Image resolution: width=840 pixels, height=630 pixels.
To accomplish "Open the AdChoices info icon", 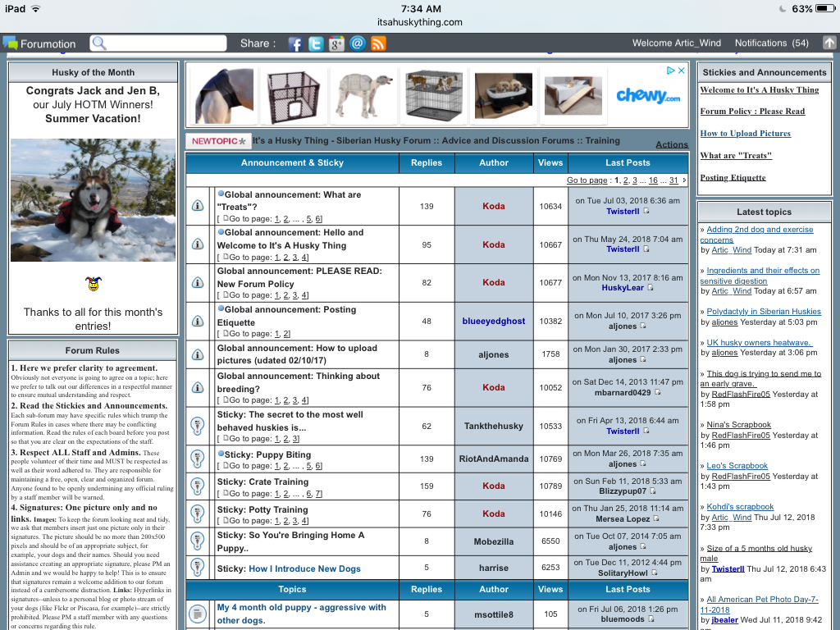I will pos(670,71).
